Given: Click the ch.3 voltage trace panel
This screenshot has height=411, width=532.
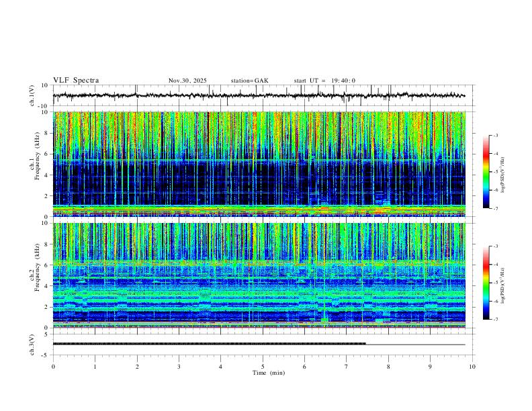Looking at the screenshot, I should 263,345.
